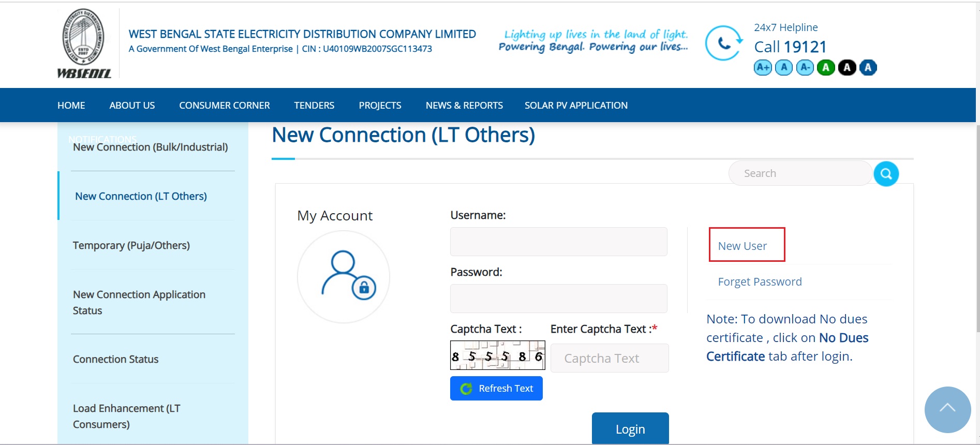
Task: Click the search magnifier icon
Action: (885, 173)
